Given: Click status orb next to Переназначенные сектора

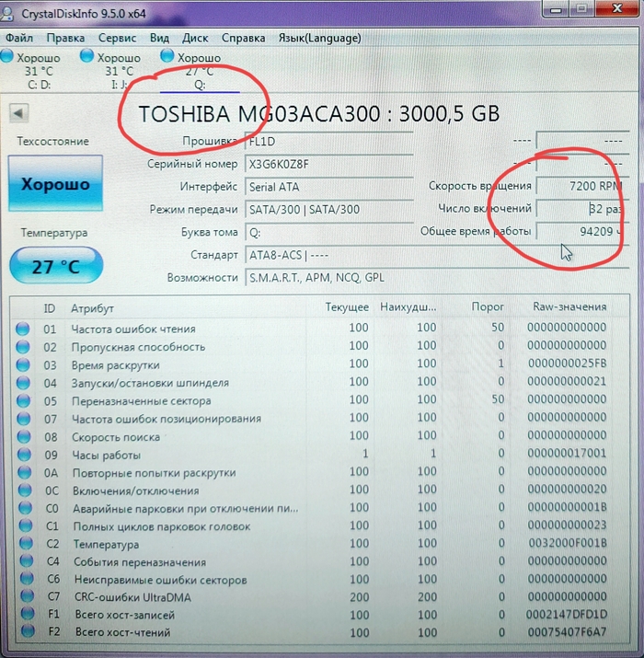Looking at the screenshot, I should pyautogui.click(x=23, y=401).
